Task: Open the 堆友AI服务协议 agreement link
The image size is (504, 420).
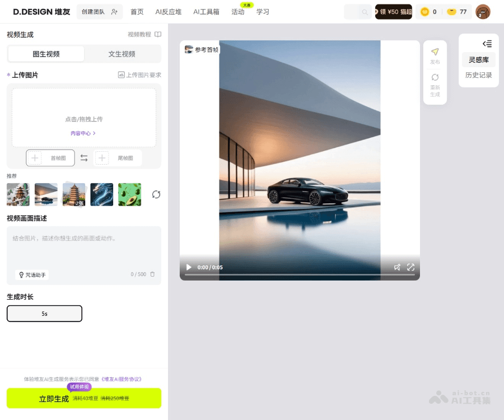Action: click(122, 379)
